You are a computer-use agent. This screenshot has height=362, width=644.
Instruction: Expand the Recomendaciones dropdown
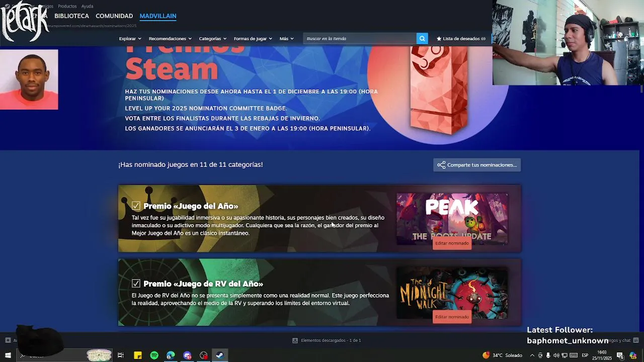point(170,39)
